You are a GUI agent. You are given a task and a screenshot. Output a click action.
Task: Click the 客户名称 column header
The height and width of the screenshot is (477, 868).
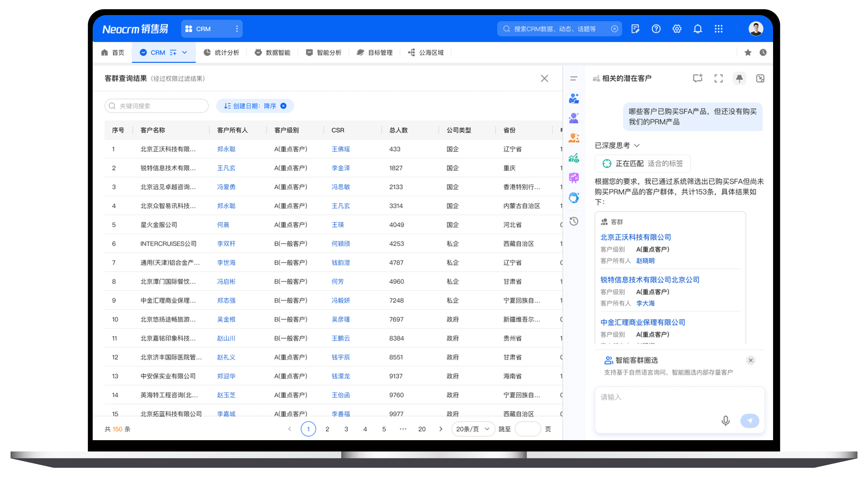[x=153, y=130]
